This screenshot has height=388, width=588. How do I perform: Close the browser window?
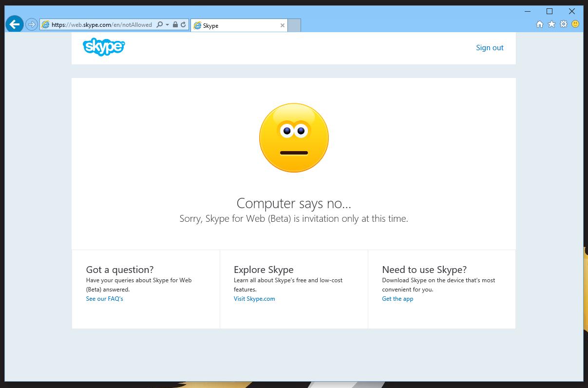(x=572, y=11)
